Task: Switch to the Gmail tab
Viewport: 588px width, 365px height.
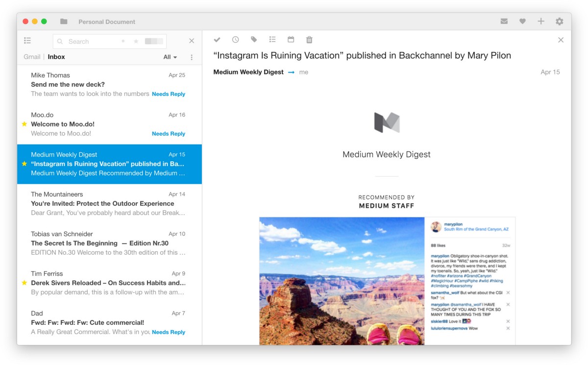Action: point(32,57)
